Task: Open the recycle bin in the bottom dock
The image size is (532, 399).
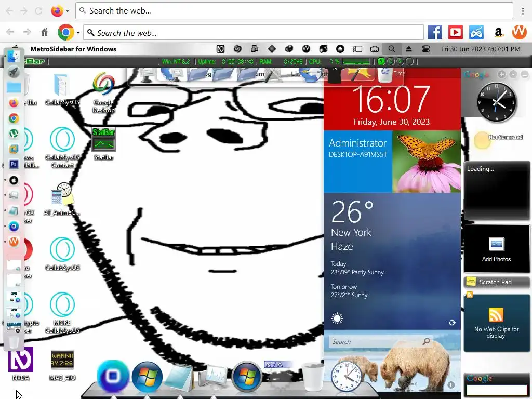Action: [x=313, y=377]
